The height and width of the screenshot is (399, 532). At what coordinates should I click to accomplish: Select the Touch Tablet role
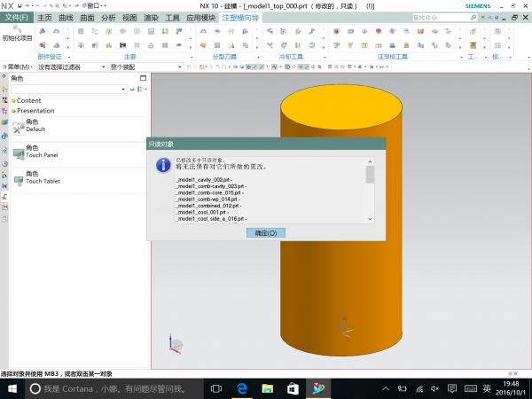click(79, 181)
